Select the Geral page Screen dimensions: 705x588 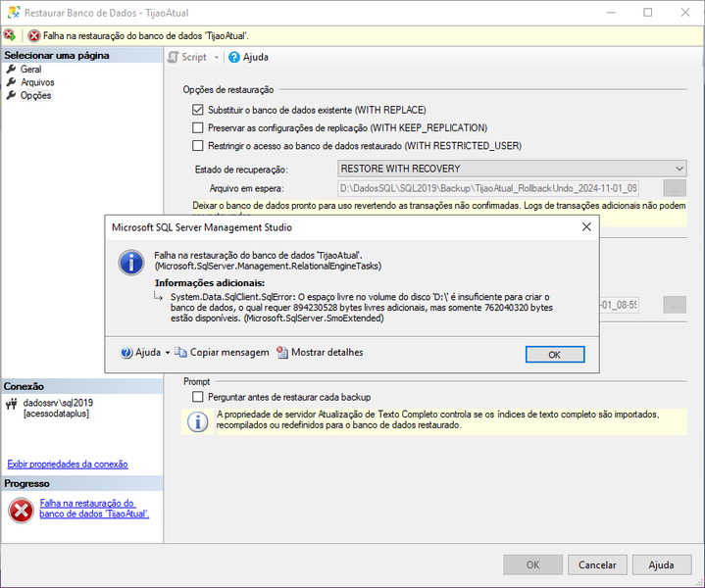coord(30,70)
